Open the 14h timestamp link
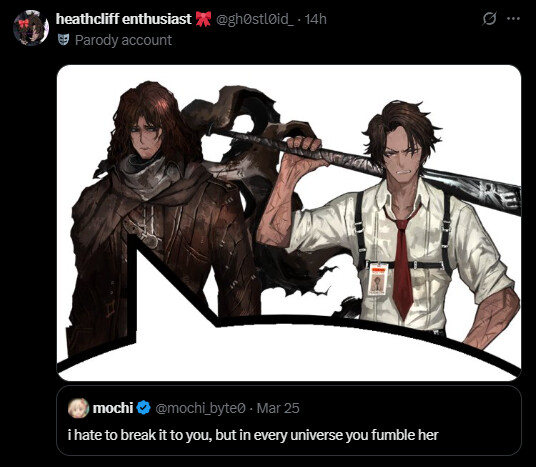Viewport: 536px width, 467px height. coord(316,19)
